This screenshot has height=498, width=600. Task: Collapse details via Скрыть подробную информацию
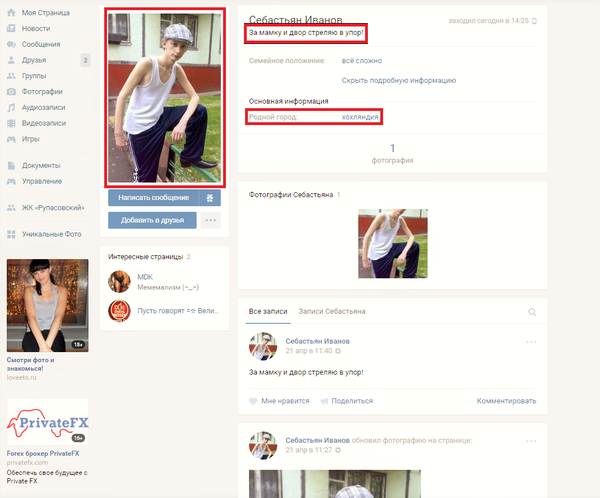pos(398,80)
